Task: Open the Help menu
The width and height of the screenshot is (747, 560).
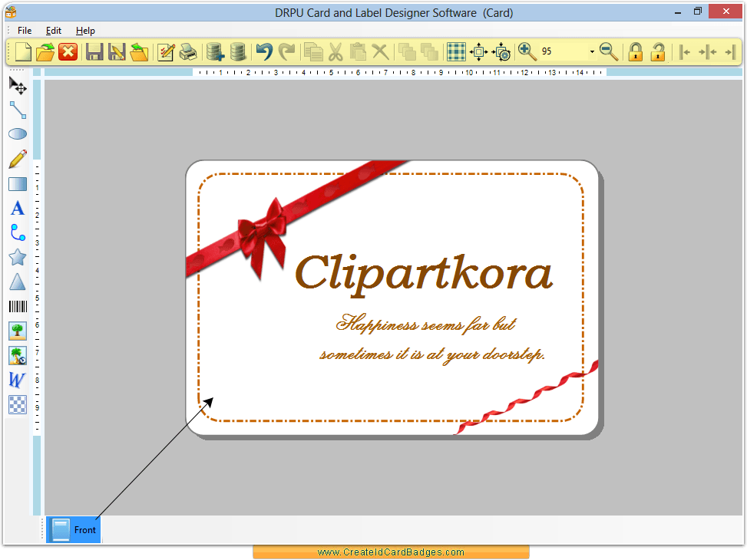Action: 85,30
